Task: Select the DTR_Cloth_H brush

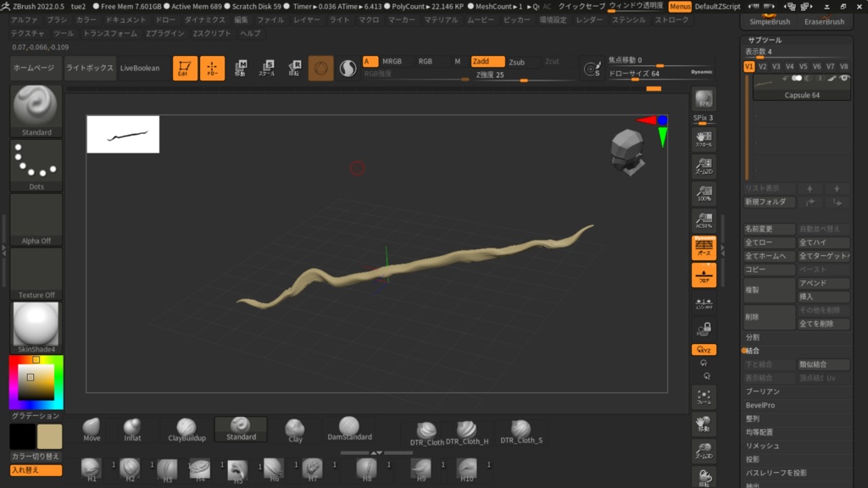Action: [x=467, y=433]
